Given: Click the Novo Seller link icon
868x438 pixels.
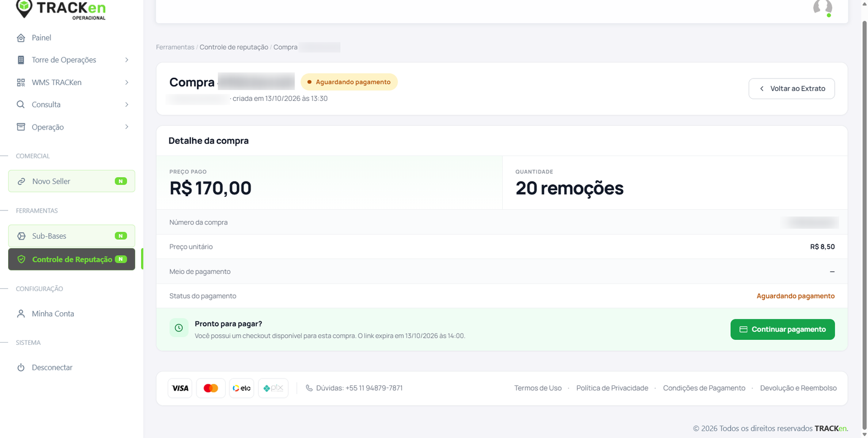Looking at the screenshot, I should tap(21, 182).
